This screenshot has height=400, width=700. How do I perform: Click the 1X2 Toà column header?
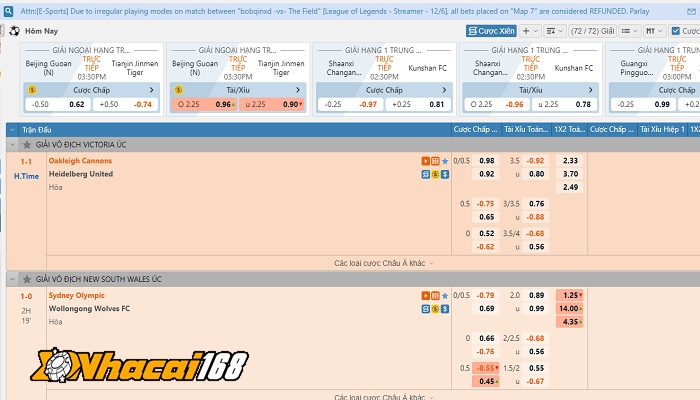pyautogui.click(x=569, y=129)
